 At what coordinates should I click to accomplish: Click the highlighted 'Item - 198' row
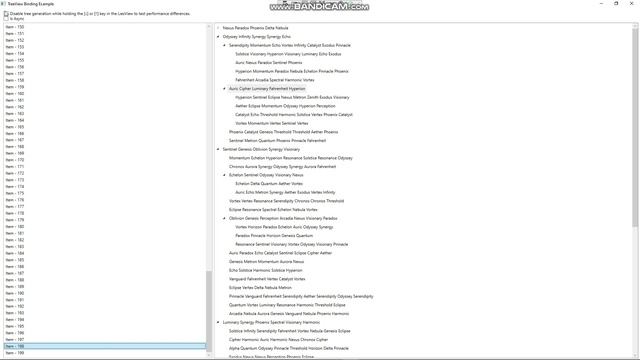105,346
